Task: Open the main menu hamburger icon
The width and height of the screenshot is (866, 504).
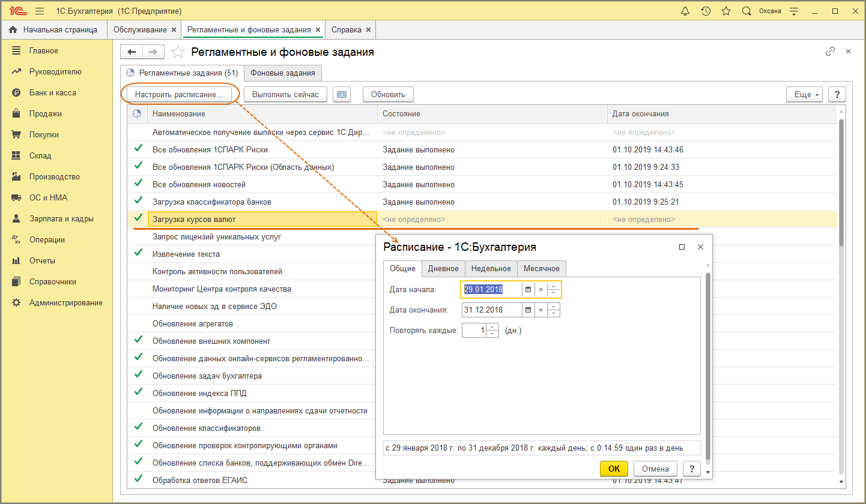Action: pos(40,11)
